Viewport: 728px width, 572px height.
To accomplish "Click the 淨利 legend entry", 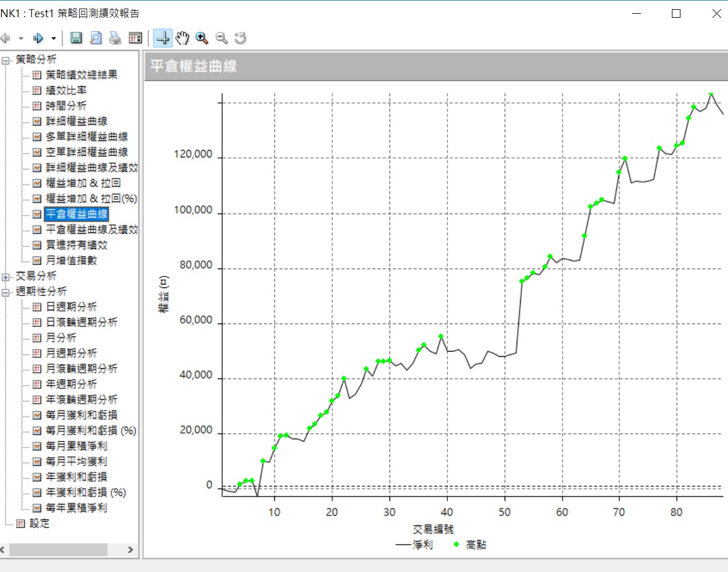I will (415, 545).
